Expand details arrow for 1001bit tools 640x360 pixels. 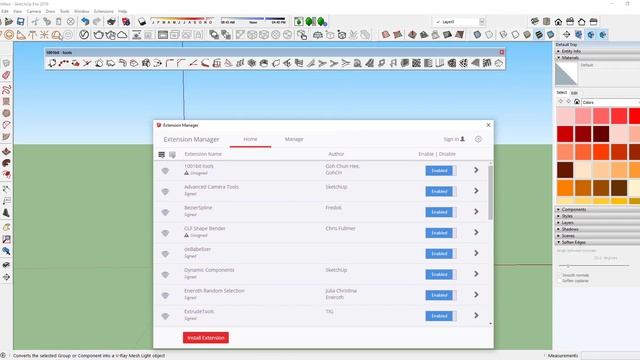click(476, 170)
